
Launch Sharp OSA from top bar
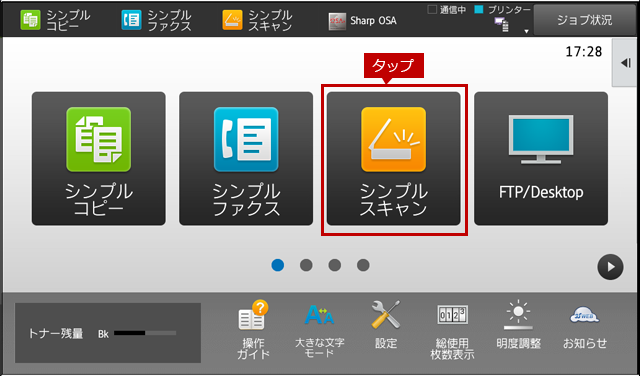click(x=362, y=21)
